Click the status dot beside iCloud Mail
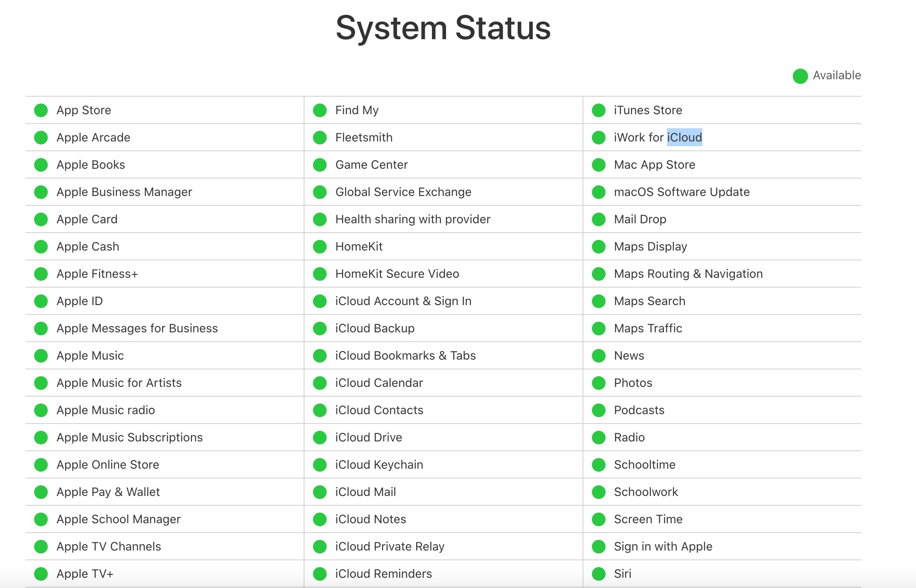This screenshot has width=916, height=588. tap(320, 492)
